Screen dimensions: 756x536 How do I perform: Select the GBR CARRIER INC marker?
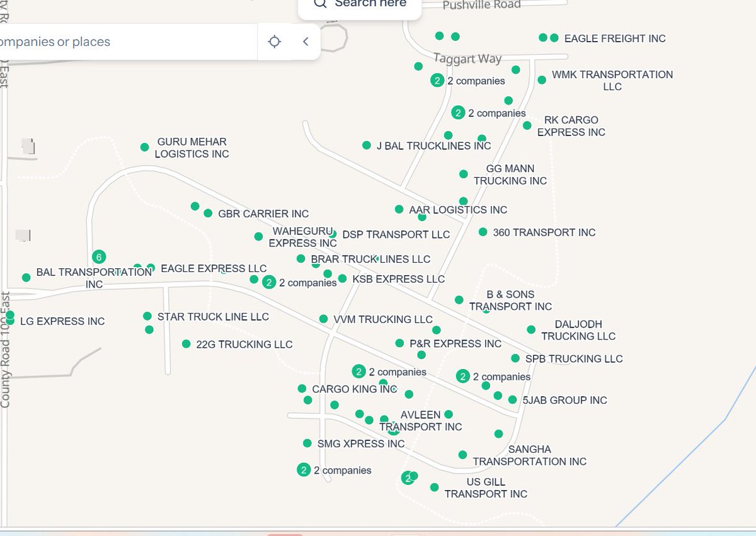click(208, 214)
